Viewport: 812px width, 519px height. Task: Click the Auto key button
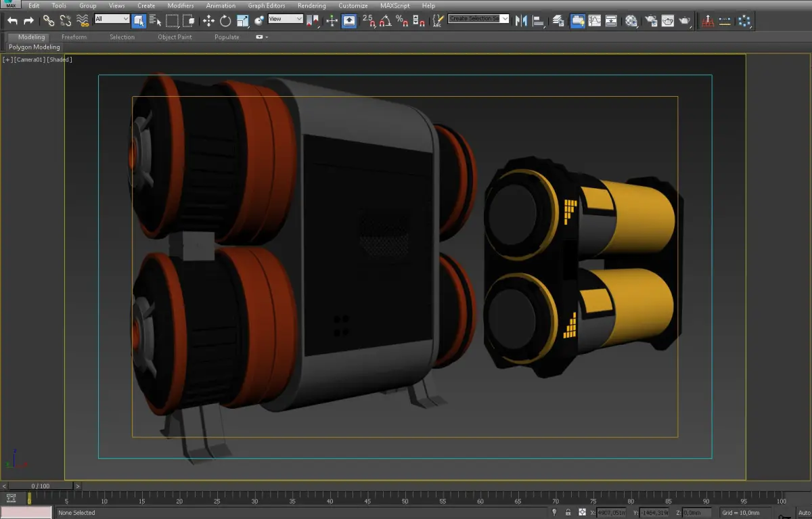click(804, 512)
